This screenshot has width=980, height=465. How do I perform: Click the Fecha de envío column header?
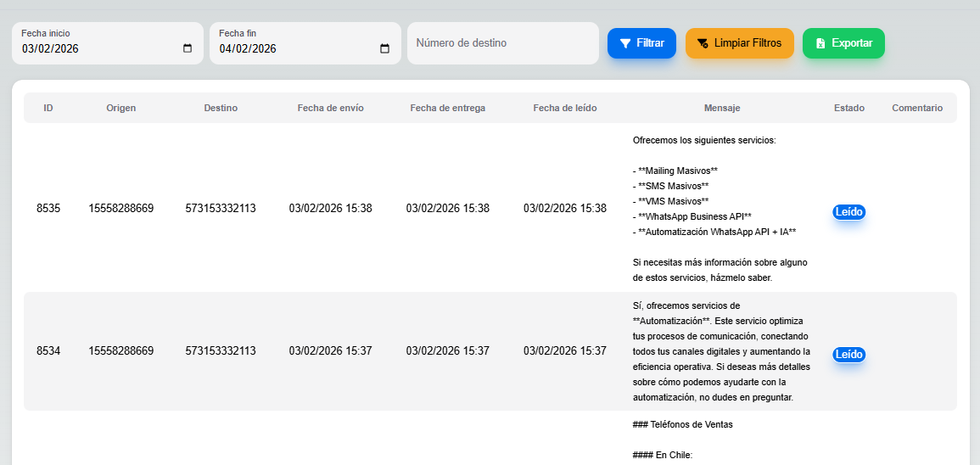point(330,108)
